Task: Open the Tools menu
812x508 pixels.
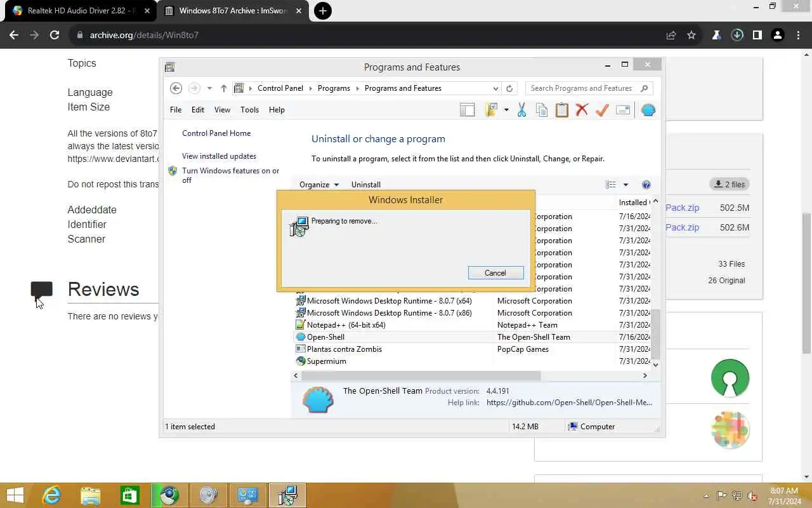Action: click(x=249, y=110)
